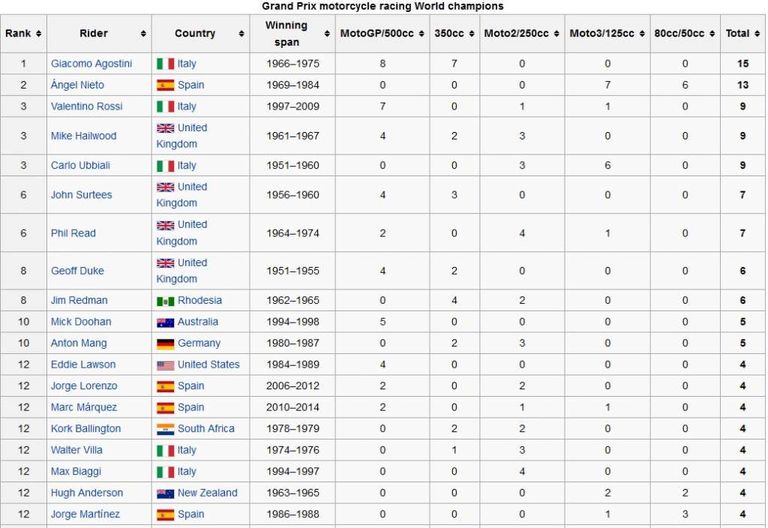Open the Rhodesia country link
The height and width of the screenshot is (528, 768).
(x=199, y=301)
